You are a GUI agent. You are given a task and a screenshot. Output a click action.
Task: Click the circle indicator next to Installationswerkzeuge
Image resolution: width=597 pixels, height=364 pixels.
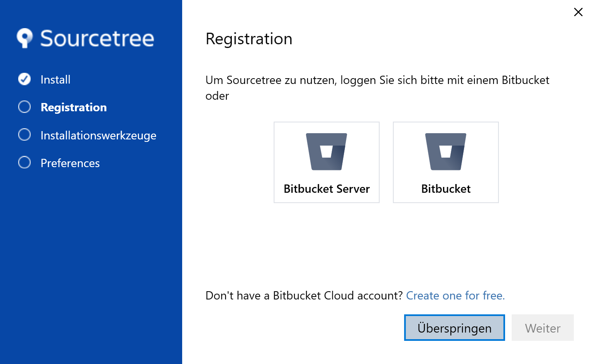(24, 135)
